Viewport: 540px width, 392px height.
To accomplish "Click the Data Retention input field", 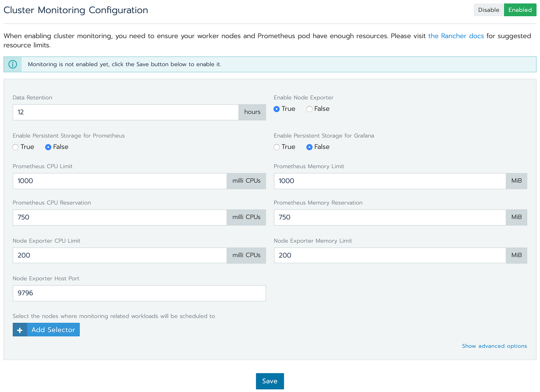I will click(x=125, y=112).
